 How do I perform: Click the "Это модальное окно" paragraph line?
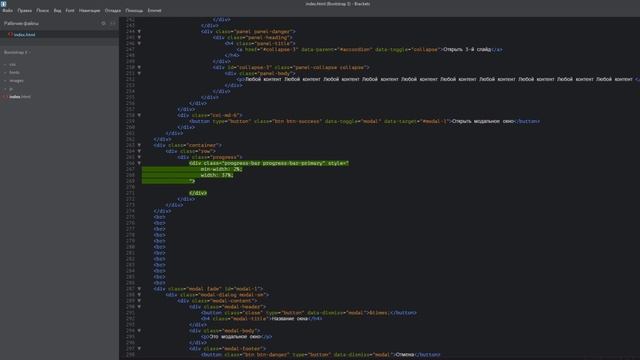tap(236, 337)
